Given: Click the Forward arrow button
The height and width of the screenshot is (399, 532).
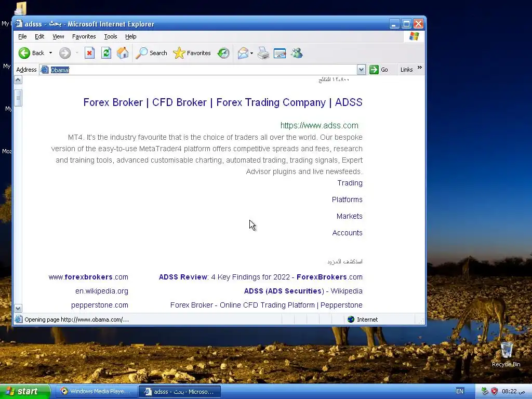Looking at the screenshot, I should (x=65, y=53).
